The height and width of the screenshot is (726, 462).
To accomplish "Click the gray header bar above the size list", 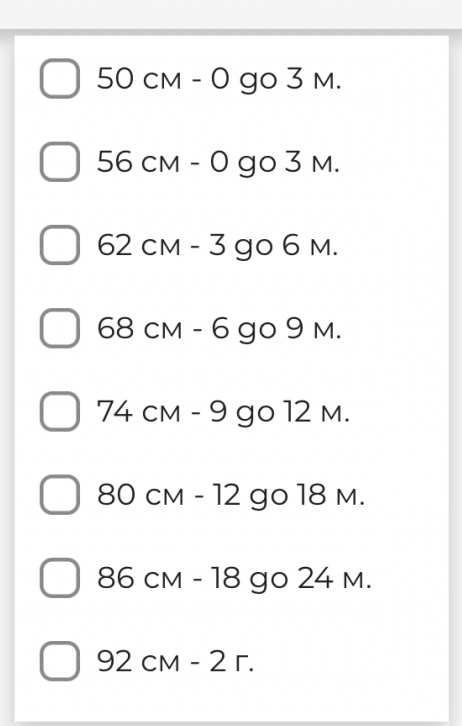I will point(231,15).
